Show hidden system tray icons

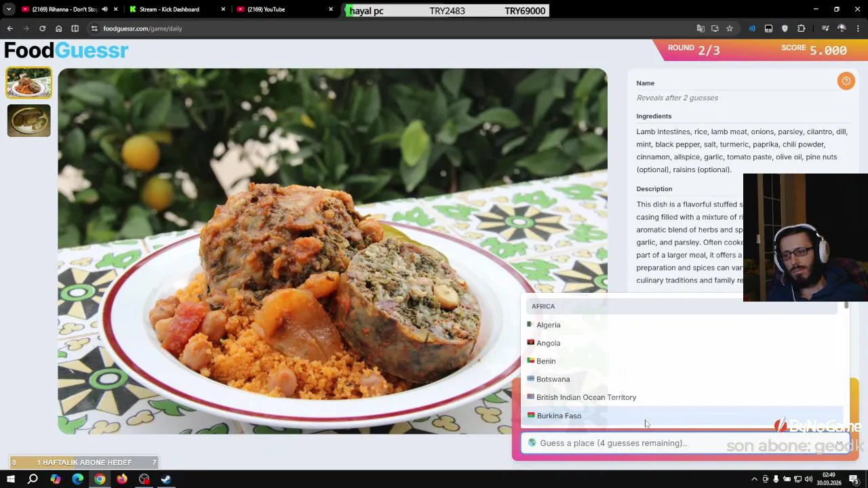pyautogui.click(x=754, y=479)
